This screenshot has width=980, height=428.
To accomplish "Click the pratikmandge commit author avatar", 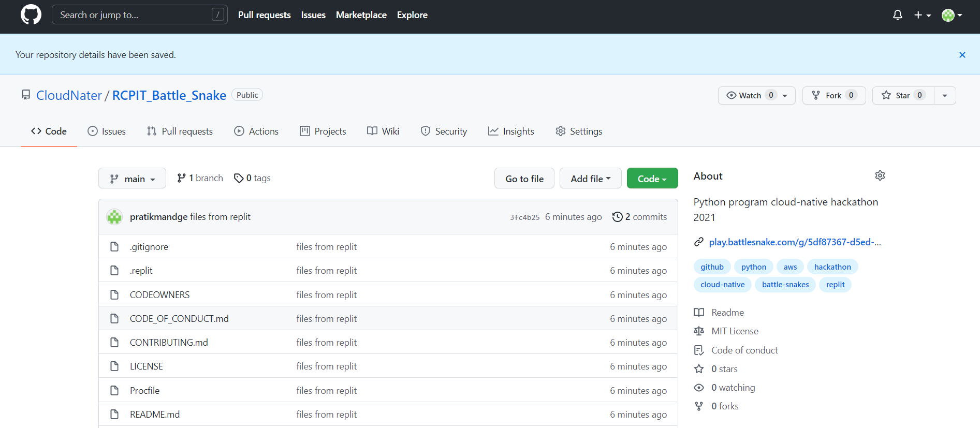I will (114, 217).
